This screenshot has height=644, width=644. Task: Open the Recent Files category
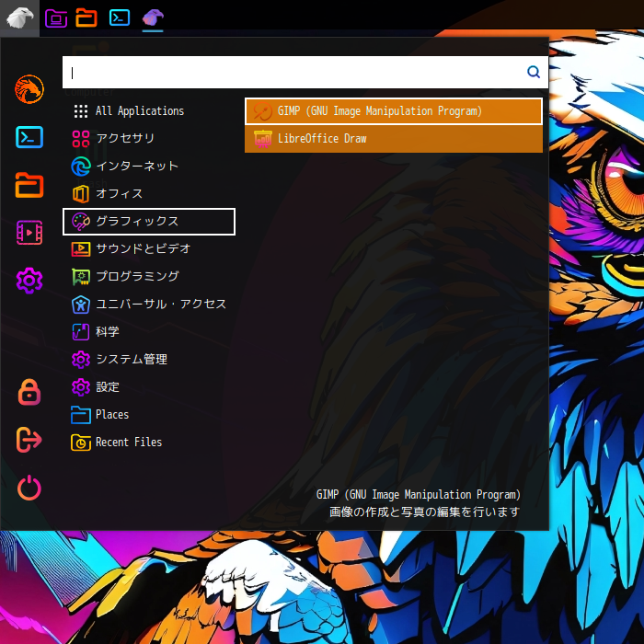128,443
